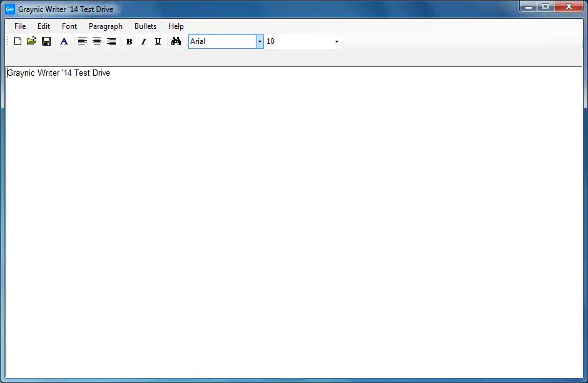
Task: Click inside the Arial font name field
Action: [x=222, y=42]
